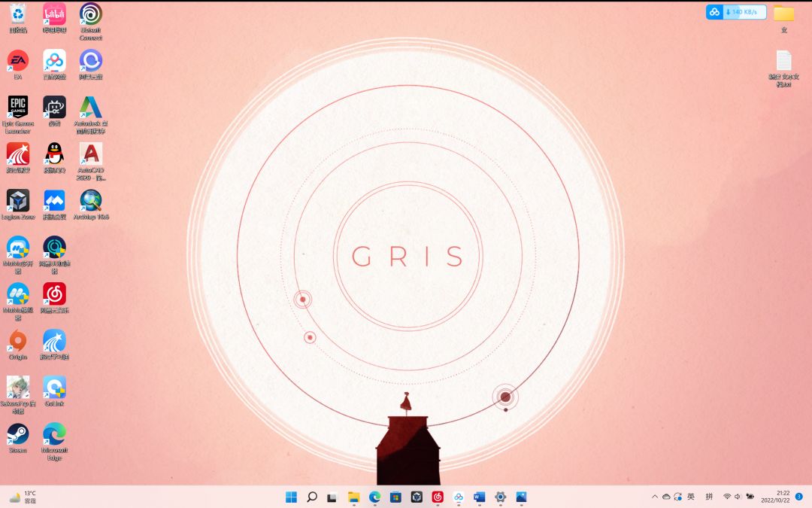Open the clock and date 21:22 flyout
The width and height of the screenshot is (812, 508).
(775, 497)
